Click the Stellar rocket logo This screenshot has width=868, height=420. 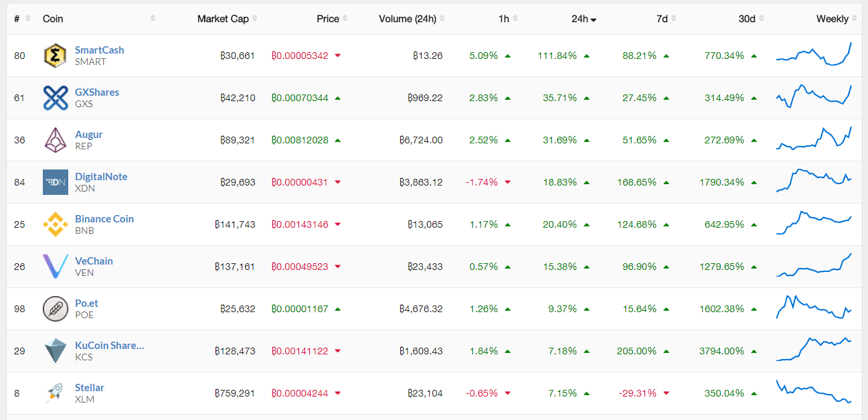tap(56, 393)
